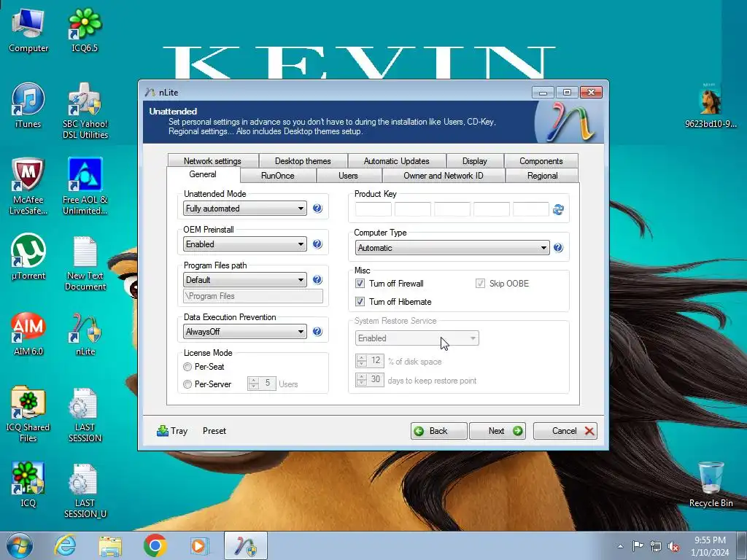Screen dimensions: 747x560
Task: Click Per-Server users count stepper
Action: click(253, 384)
